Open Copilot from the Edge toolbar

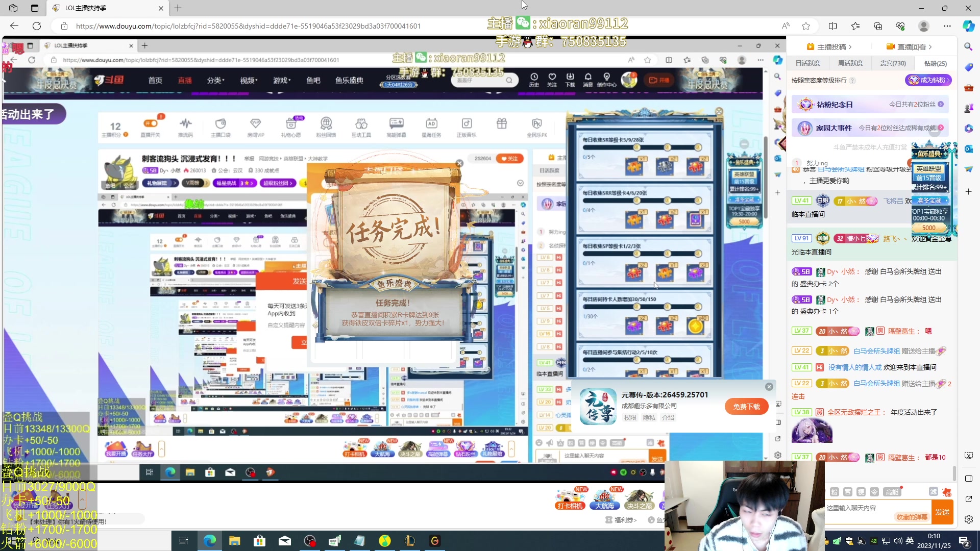tap(968, 26)
